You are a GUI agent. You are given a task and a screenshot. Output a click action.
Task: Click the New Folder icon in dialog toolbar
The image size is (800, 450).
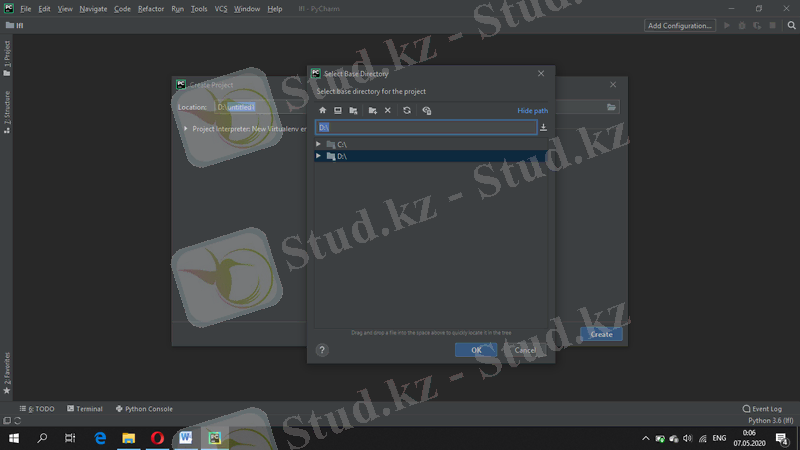click(x=372, y=110)
